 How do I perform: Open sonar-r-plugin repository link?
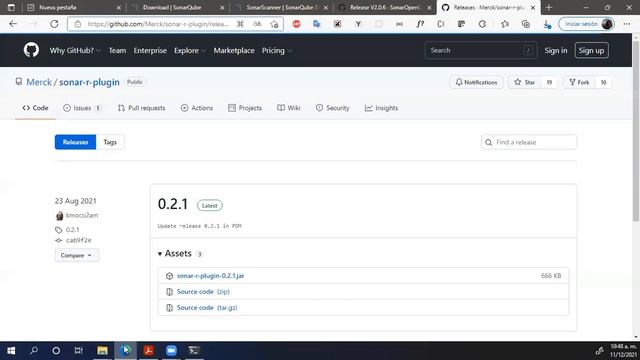(89, 82)
